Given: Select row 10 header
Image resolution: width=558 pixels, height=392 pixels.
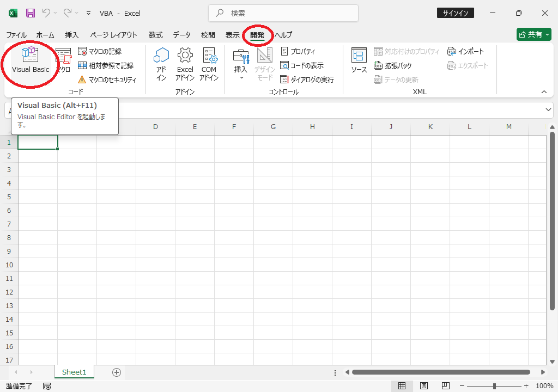Looking at the screenshot, I should pyautogui.click(x=9, y=265).
